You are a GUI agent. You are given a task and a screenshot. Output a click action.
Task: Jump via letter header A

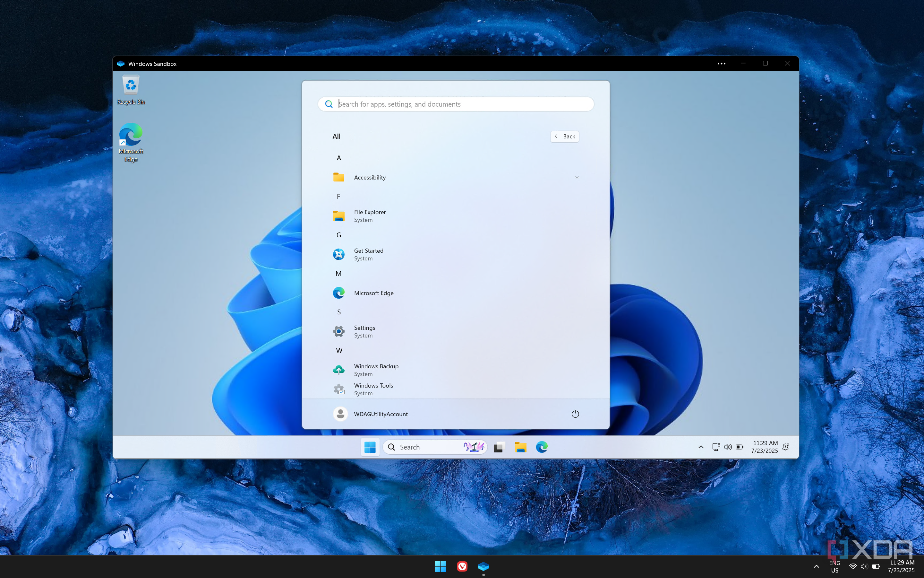point(339,158)
